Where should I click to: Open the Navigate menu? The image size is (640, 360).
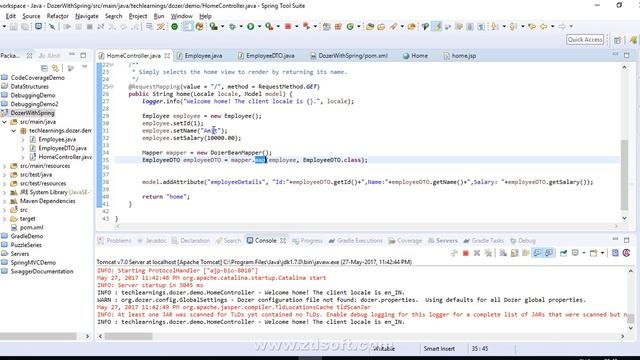pyautogui.click(x=87, y=16)
